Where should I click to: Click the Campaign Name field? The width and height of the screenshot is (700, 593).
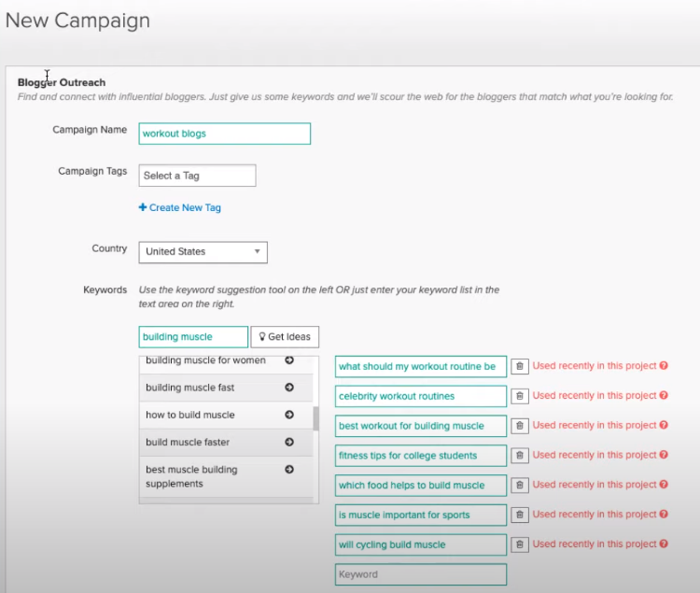pos(224,134)
